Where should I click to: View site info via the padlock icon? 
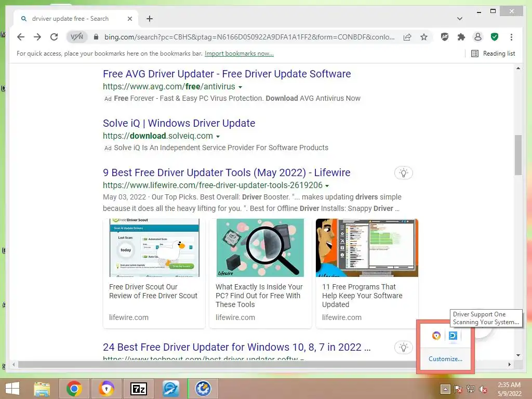tap(96, 37)
